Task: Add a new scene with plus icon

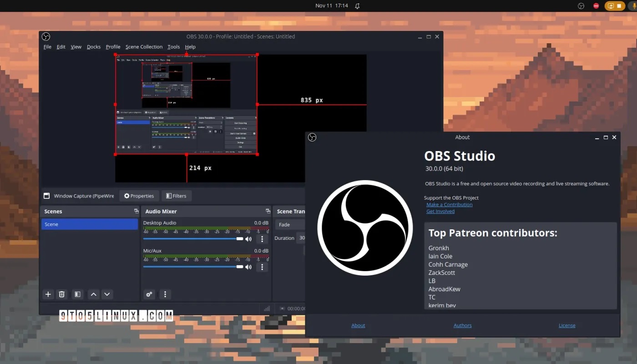Action: coord(48,294)
